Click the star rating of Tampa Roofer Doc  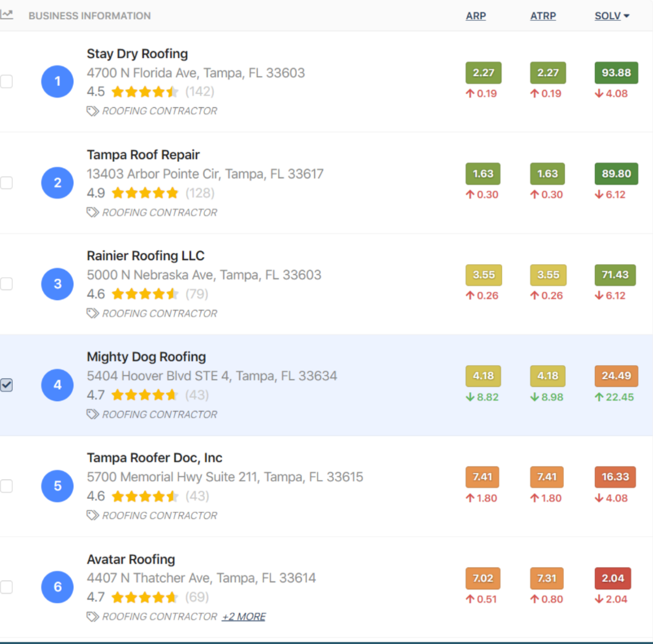145,496
